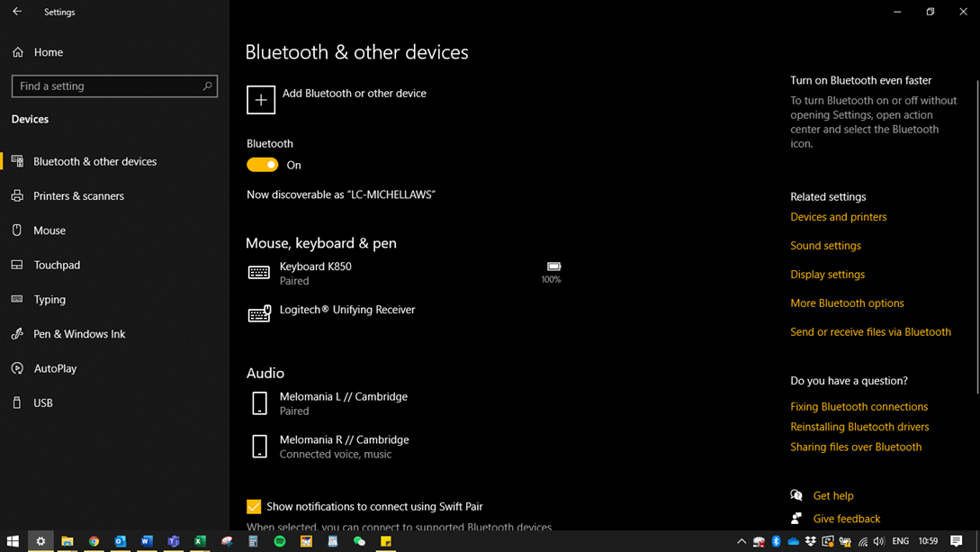Image resolution: width=980 pixels, height=552 pixels.
Task: Click the Melomania L device icon
Action: pyautogui.click(x=259, y=403)
